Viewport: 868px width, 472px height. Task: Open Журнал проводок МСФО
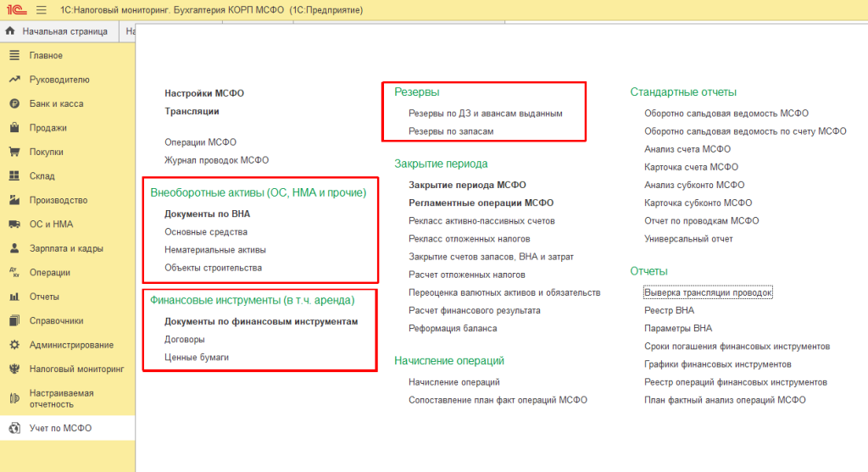coord(216,160)
